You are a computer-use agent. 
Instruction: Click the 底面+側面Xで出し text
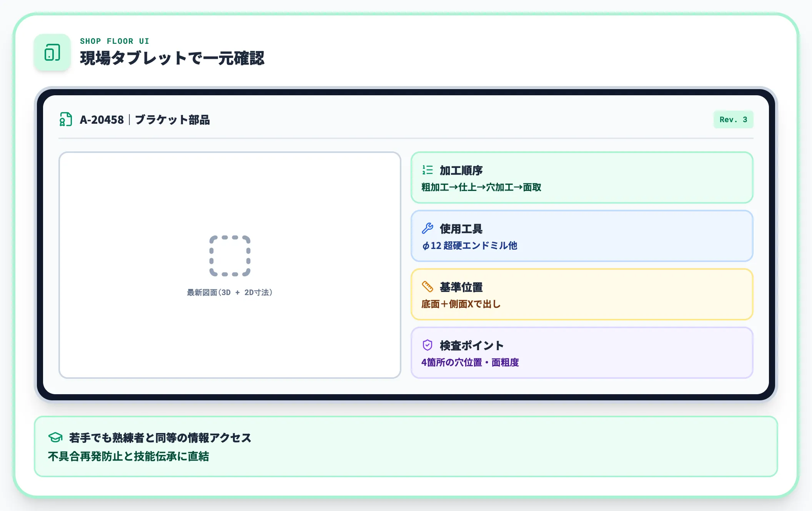point(461,304)
